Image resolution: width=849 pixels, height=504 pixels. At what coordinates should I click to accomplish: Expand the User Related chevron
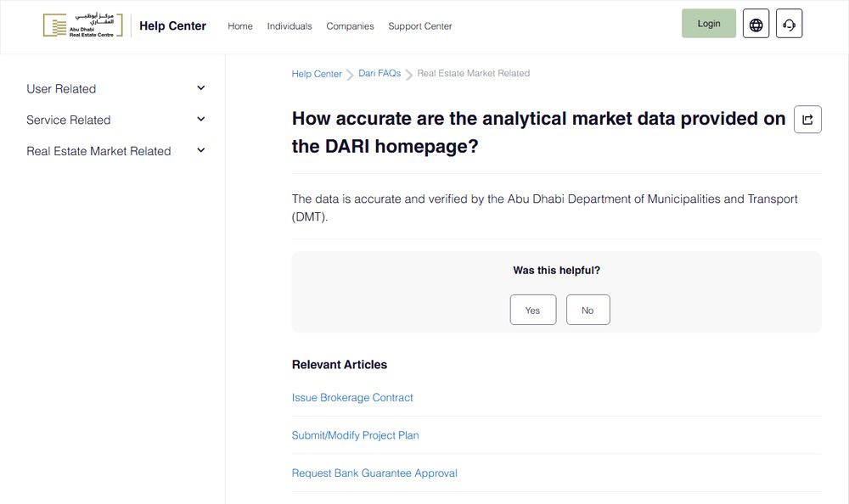tap(201, 88)
